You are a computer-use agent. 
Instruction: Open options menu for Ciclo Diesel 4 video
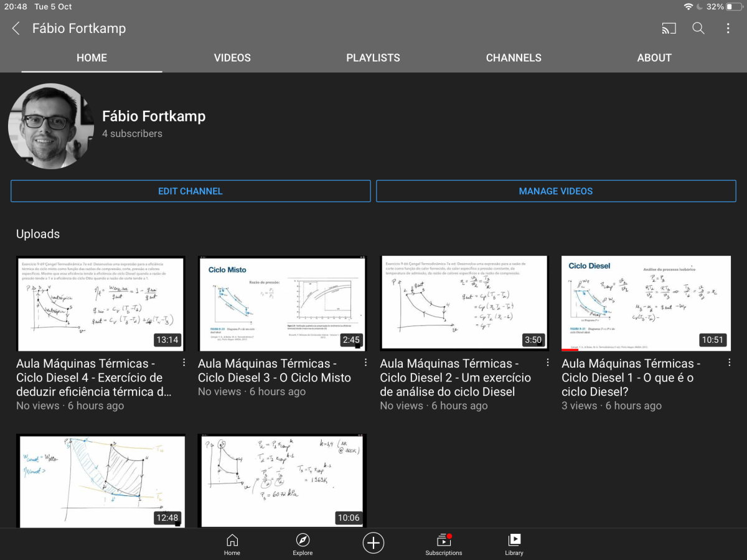[x=184, y=363]
